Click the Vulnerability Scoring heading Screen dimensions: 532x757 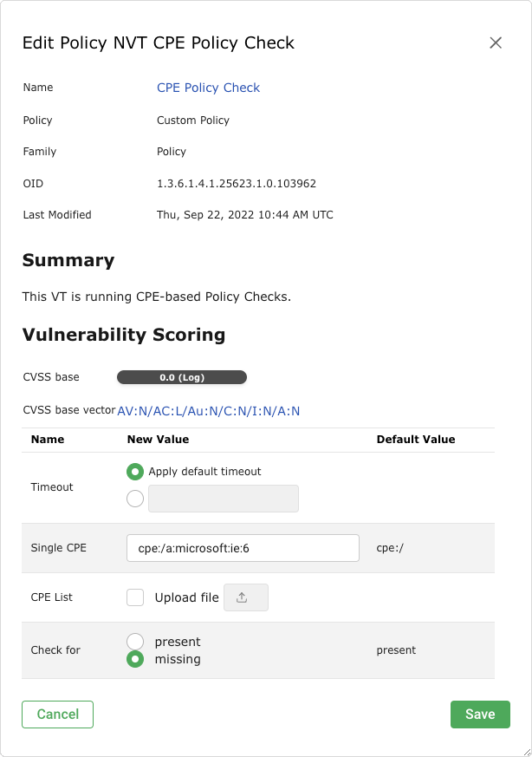point(124,335)
